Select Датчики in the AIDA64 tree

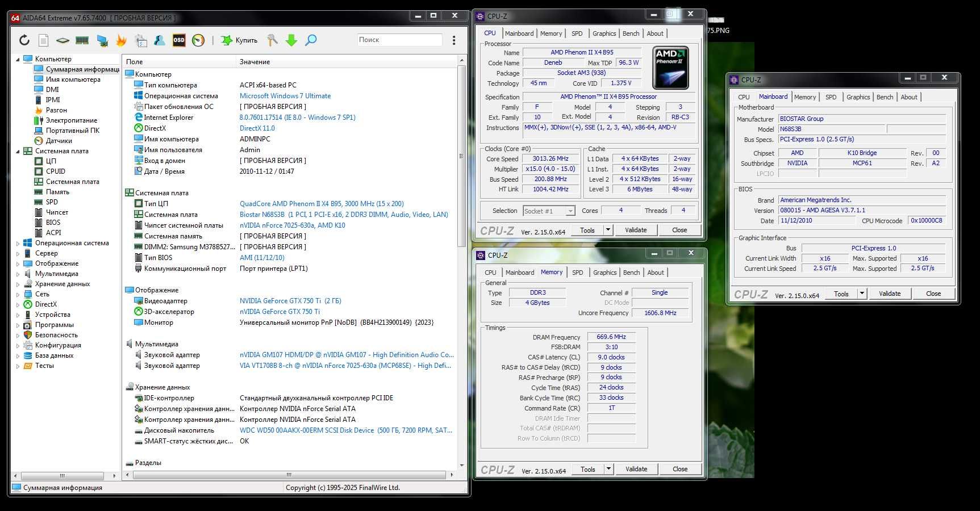coord(59,141)
